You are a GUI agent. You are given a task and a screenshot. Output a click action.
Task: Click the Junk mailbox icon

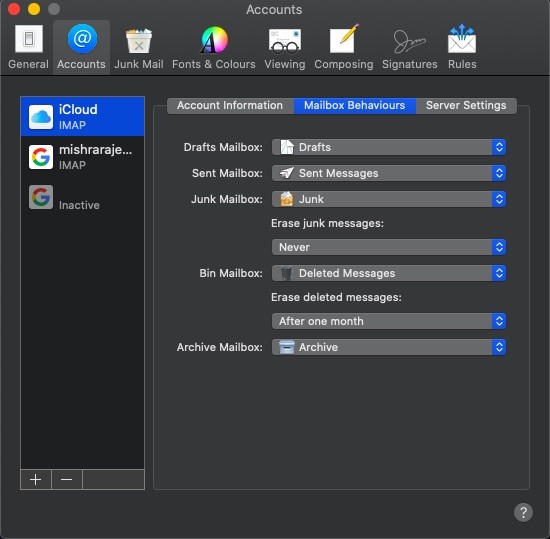(x=287, y=199)
